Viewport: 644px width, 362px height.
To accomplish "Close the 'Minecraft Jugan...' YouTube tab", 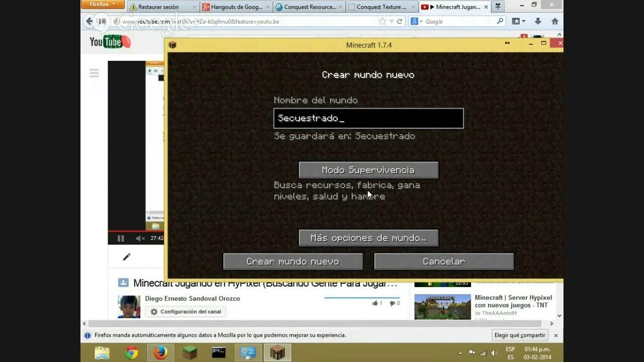I will pyautogui.click(x=486, y=7).
